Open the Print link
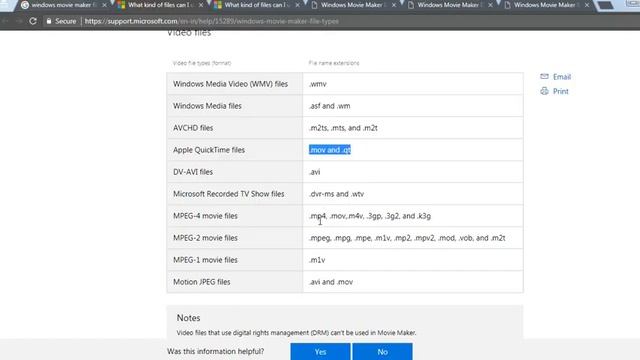The width and height of the screenshot is (640, 360). [x=560, y=91]
